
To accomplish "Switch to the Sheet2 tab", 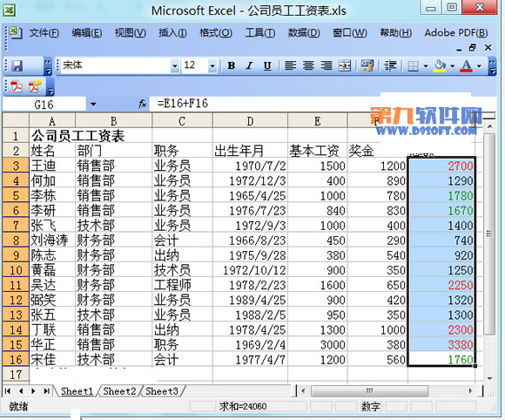I will click(x=120, y=391).
